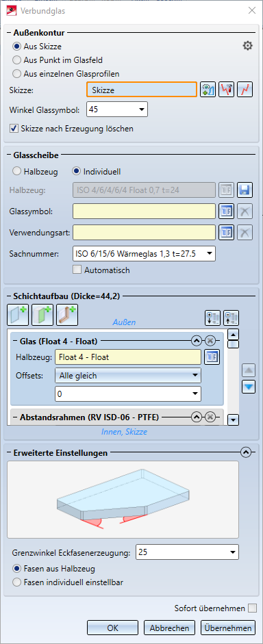Click OK button
263x644 pixels.
[112, 628]
